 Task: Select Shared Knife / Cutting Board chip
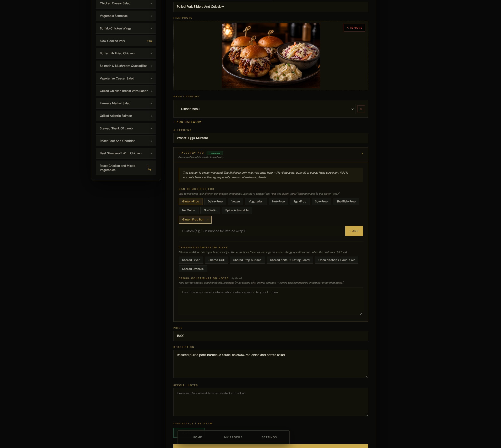pos(290,260)
